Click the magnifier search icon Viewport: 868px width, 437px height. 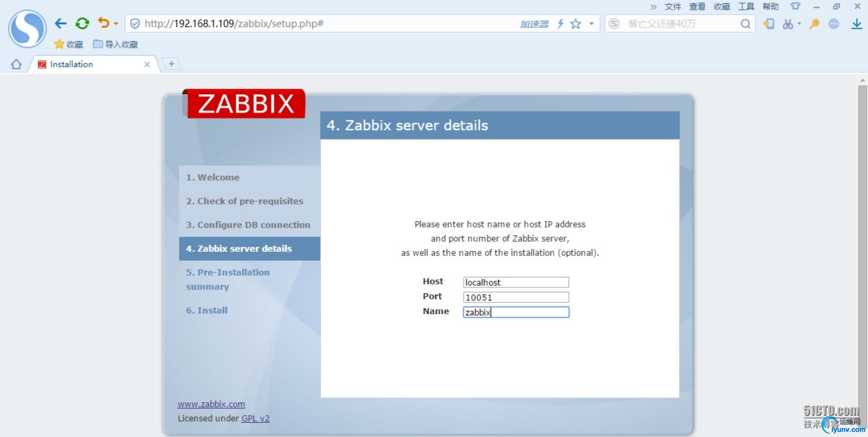point(745,24)
